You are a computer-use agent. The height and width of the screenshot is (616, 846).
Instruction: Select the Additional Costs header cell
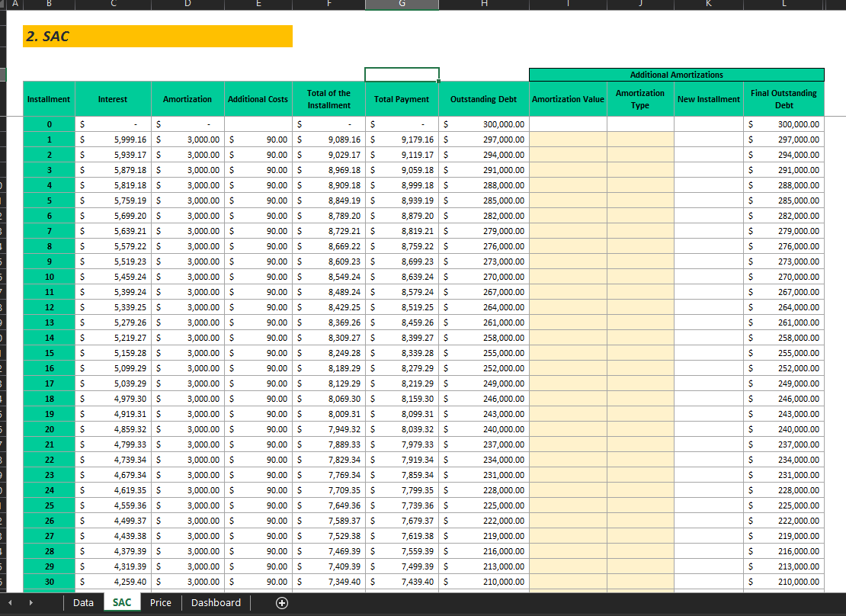pos(258,99)
